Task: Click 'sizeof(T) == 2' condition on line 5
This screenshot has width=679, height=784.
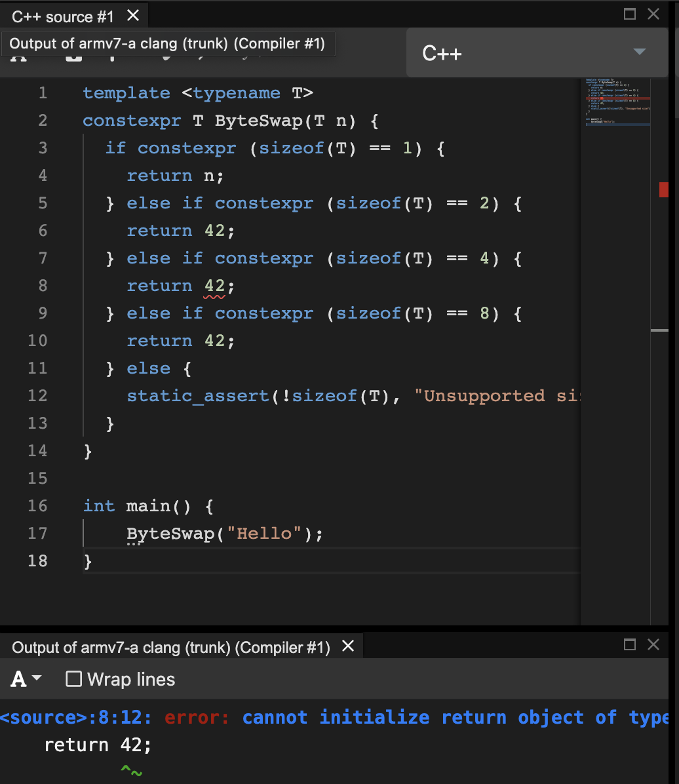Action: point(412,203)
